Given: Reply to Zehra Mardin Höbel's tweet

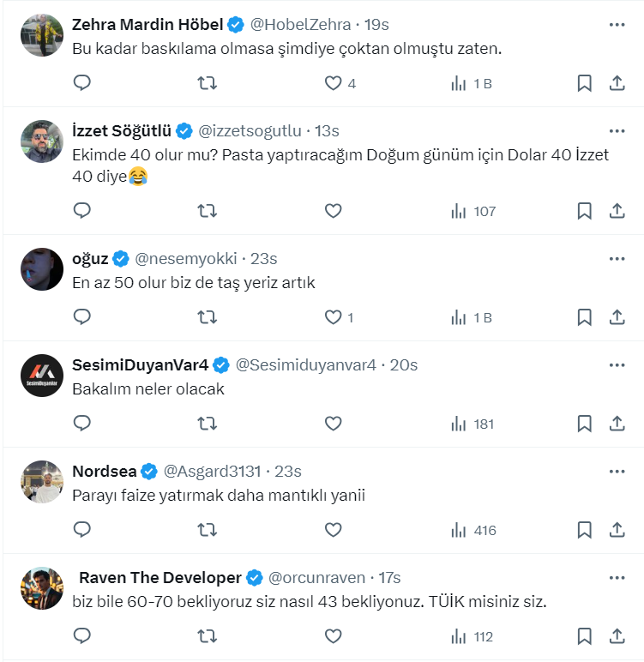Looking at the screenshot, I should (x=82, y=83).
